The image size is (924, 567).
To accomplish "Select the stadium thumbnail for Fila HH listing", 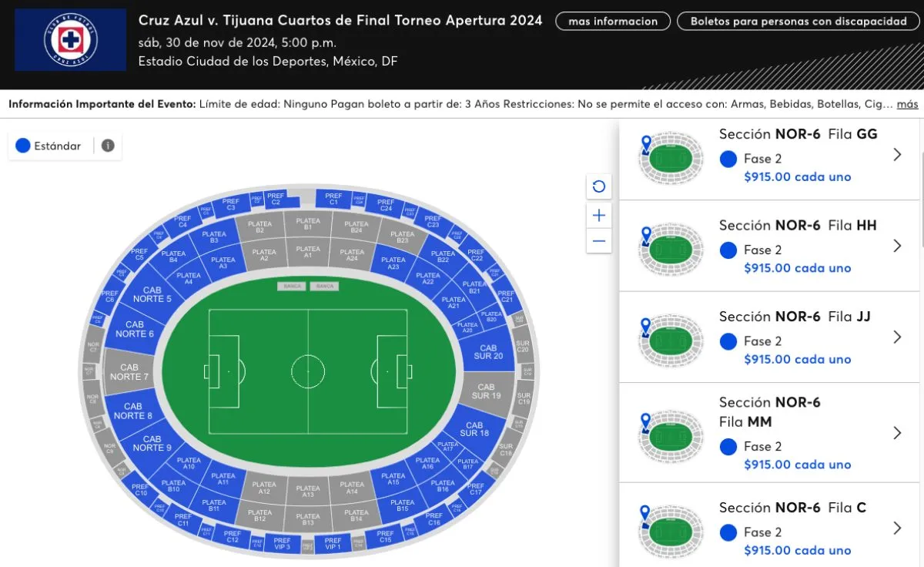I will [x=670, y=249].
